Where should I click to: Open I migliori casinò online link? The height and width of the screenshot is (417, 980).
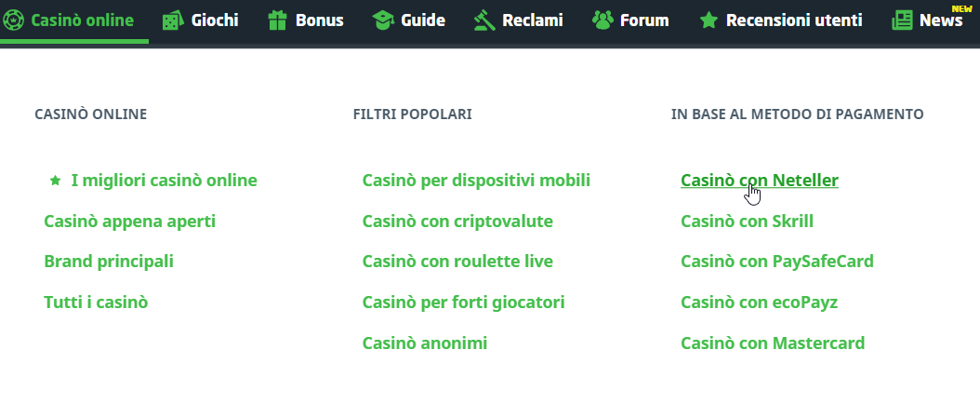[x=164, y=181]
